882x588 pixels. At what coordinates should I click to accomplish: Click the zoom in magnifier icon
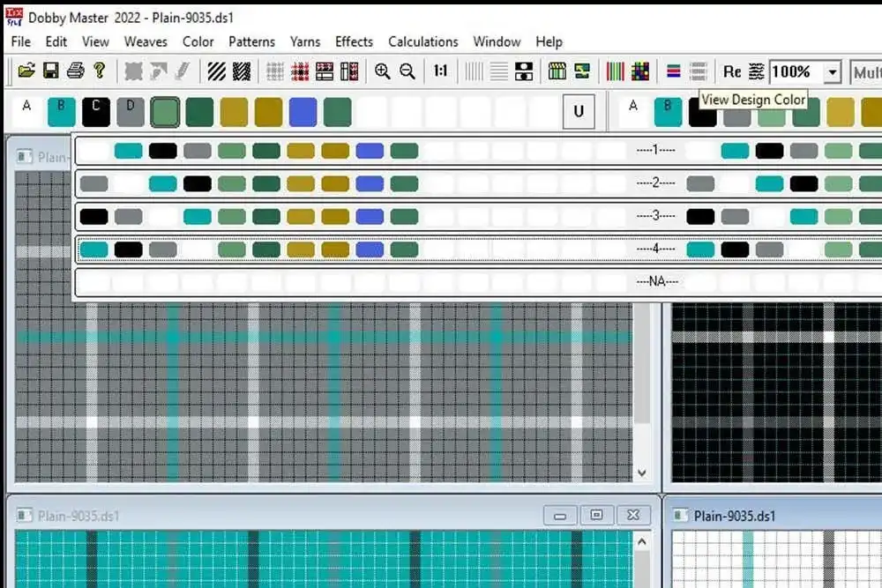tap(382, 71)
